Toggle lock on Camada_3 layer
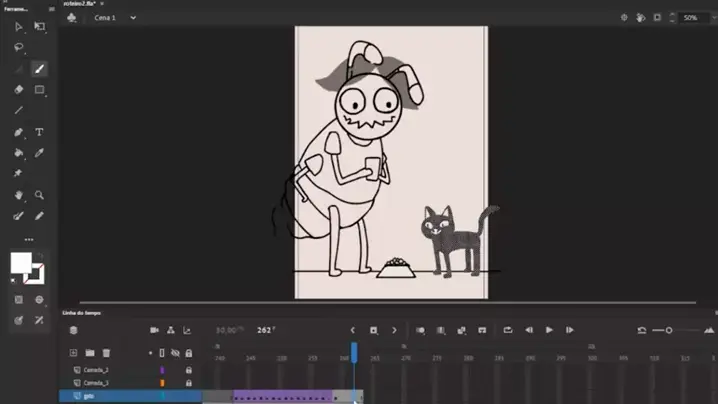The width and height of the screenshot is (718, 404). click(188, 383)
